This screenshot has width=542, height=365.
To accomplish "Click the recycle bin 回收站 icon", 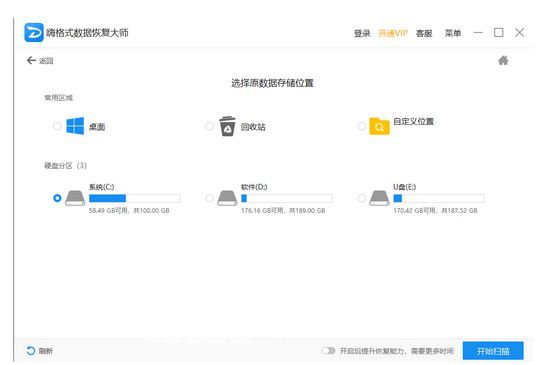I will pyautogui.click(x=227, y=126).
